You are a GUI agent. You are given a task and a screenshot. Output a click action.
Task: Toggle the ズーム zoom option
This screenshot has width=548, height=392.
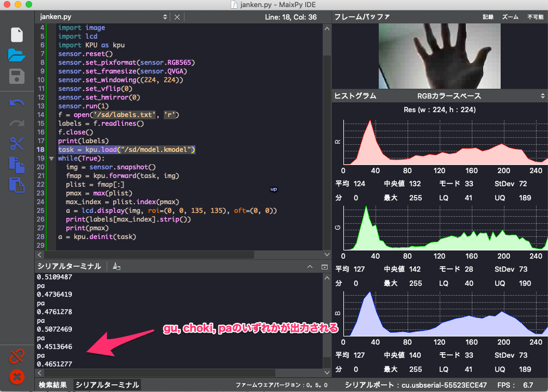(x=510, y=17)
